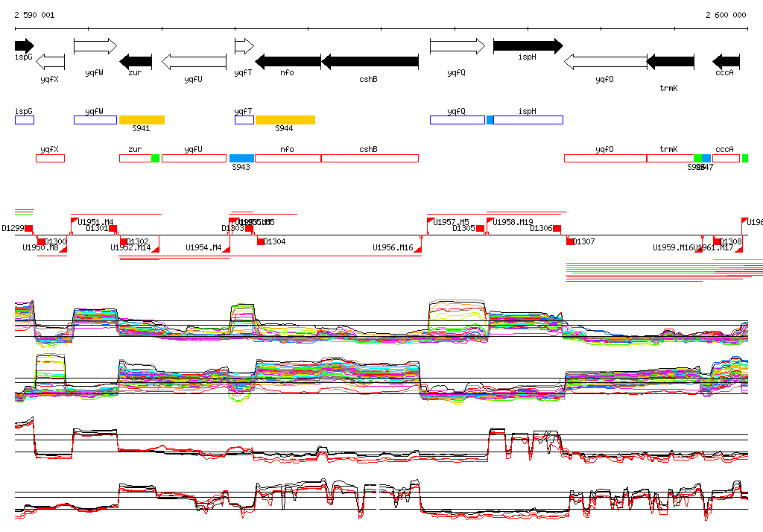
Task: Click the D1304 red square marker
Action: click(261, 241)
